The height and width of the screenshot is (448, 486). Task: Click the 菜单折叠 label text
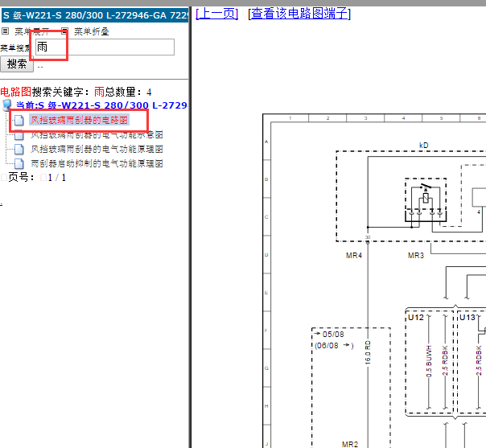(92, 31)
